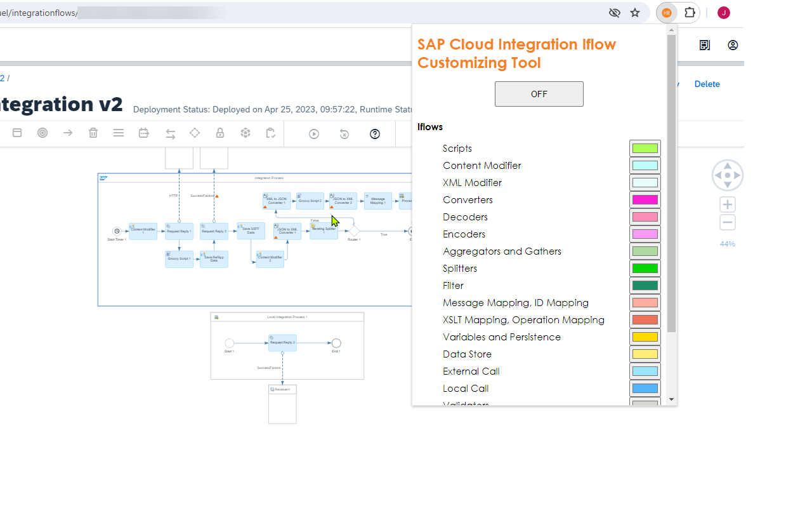Pick the Converters color swatch
Image resolution: width=812 pixels, height=508 pixels.
click(x=645, y=200)
